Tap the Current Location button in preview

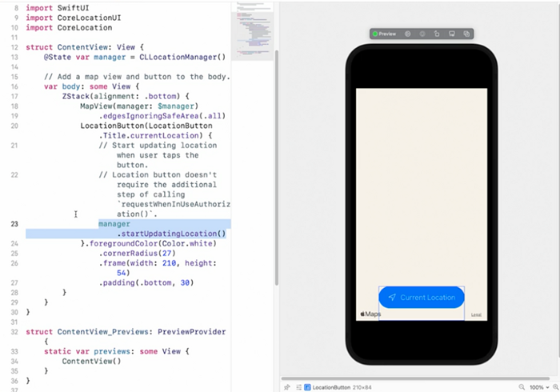422,298
